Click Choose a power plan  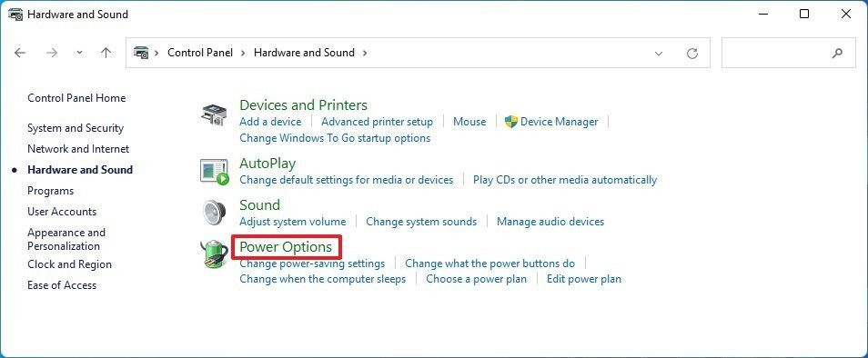(x=476, y=279)
